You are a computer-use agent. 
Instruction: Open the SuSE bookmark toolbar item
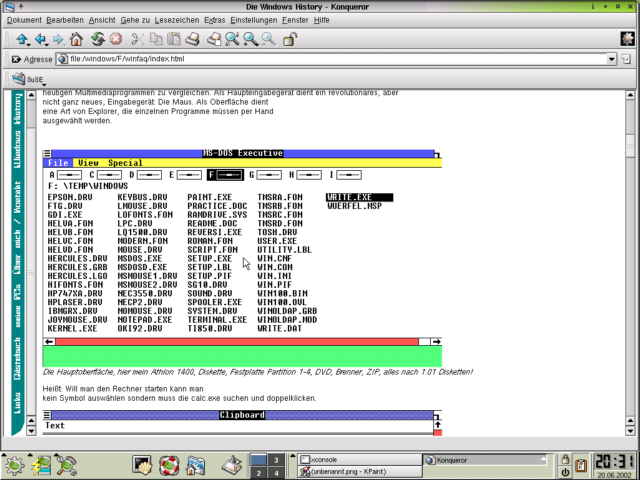(x=28, y=79)
